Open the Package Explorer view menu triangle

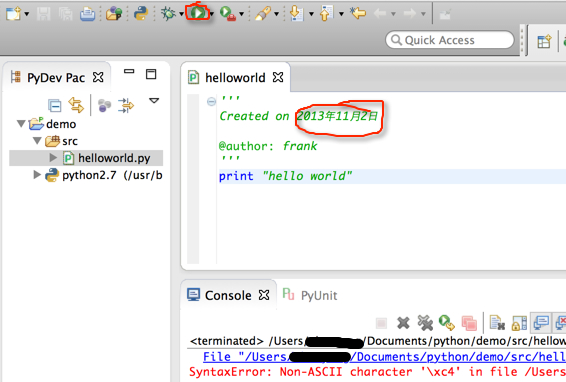click(x=154, y=100)
